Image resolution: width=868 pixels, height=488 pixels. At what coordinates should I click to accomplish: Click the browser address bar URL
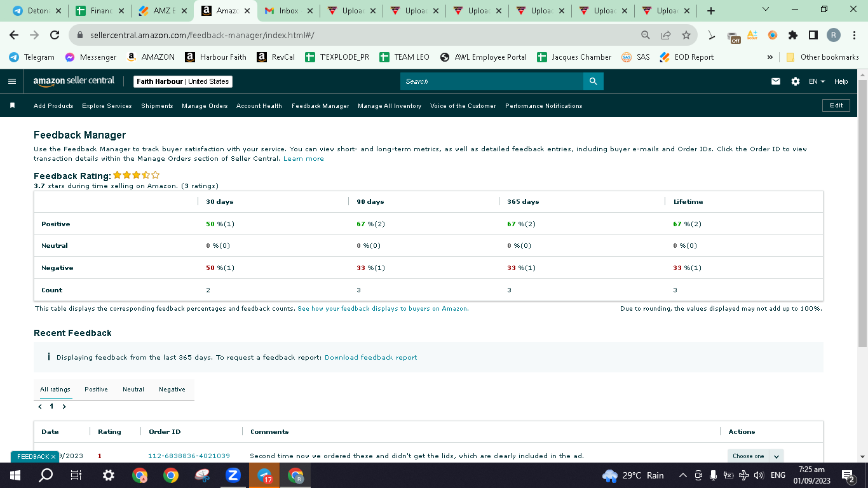pyautogui.click(x=202, y=35)
